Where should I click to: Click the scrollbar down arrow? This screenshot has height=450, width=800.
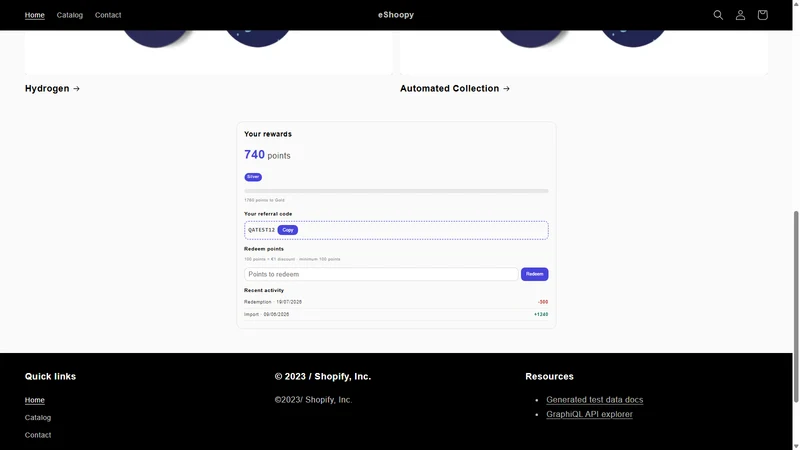(796, 446)
